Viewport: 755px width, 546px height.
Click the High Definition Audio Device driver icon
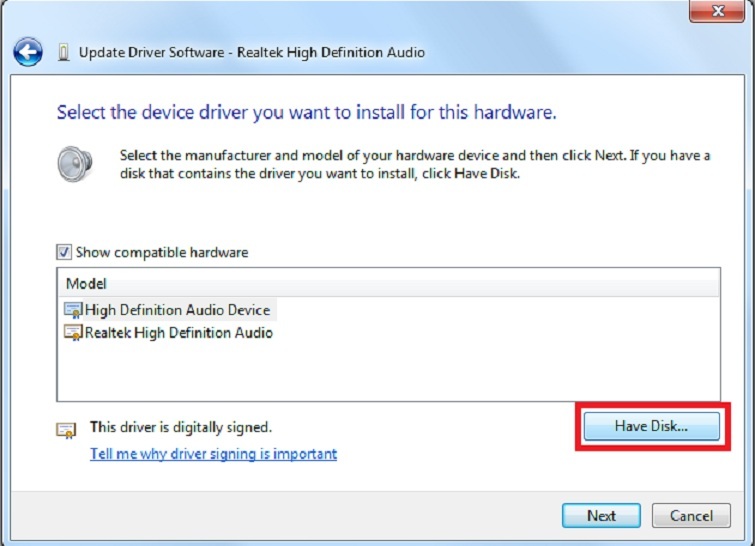[73, 310]
